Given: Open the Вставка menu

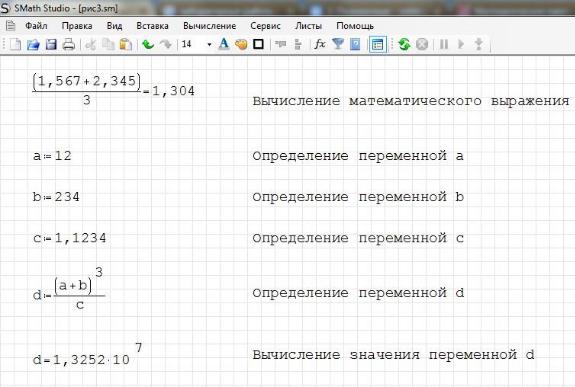Looking at the screenshot, I should (x=153, y=26).
